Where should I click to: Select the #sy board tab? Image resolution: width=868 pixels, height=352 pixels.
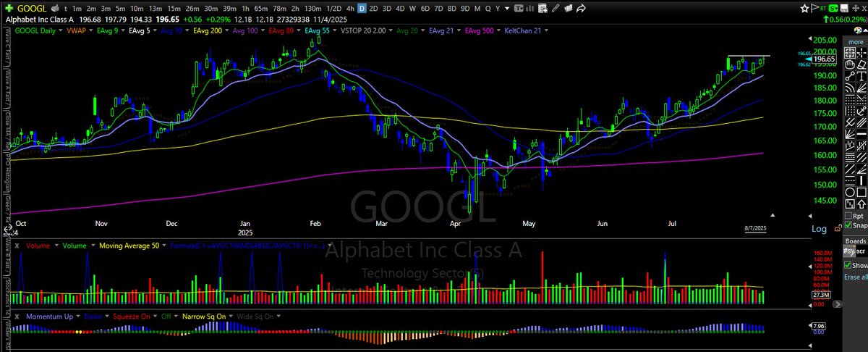coord(848,251)
